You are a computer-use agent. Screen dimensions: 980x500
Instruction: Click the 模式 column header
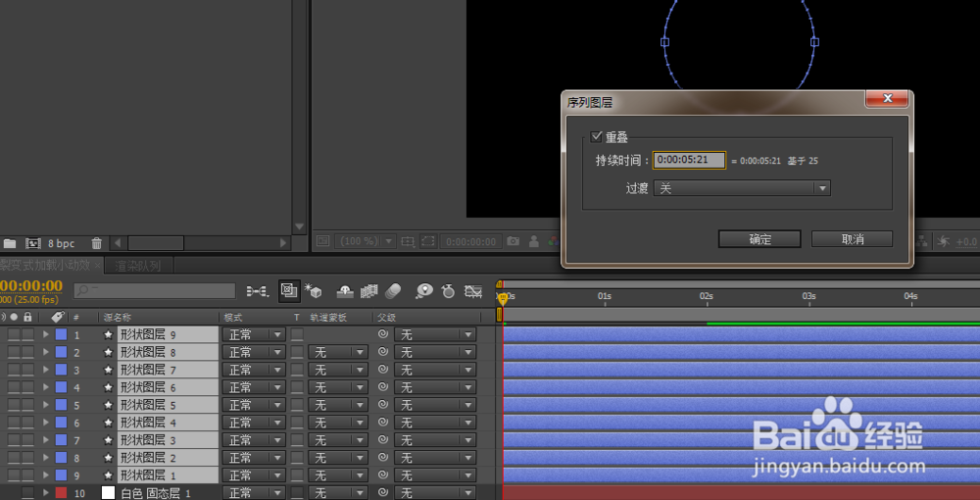point(233,317)
